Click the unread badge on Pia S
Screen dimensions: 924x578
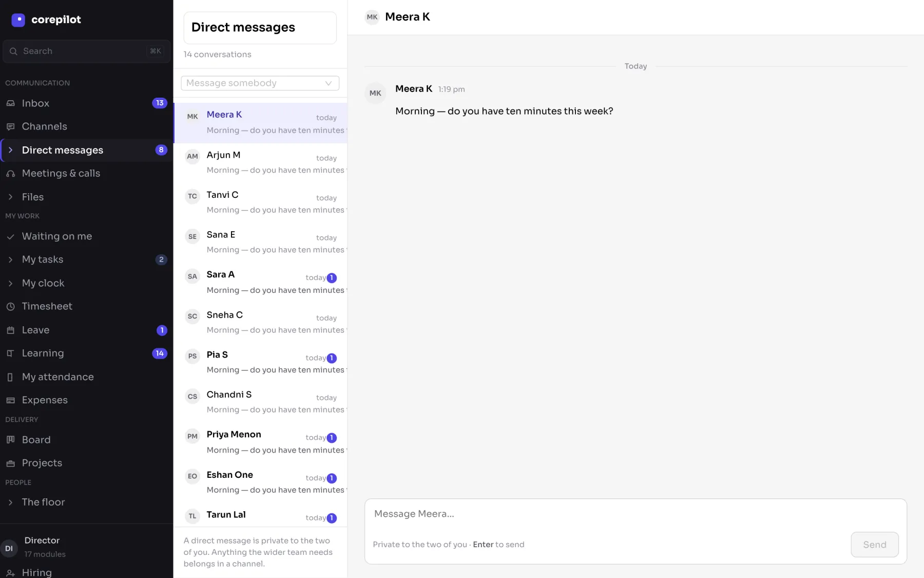[332, 358]
